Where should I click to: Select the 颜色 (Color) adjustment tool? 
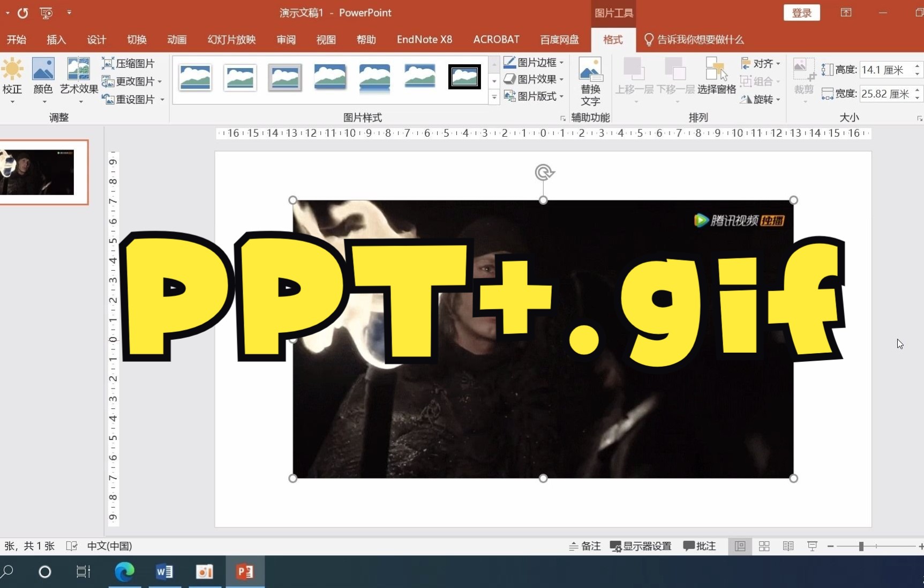[43, 80]
